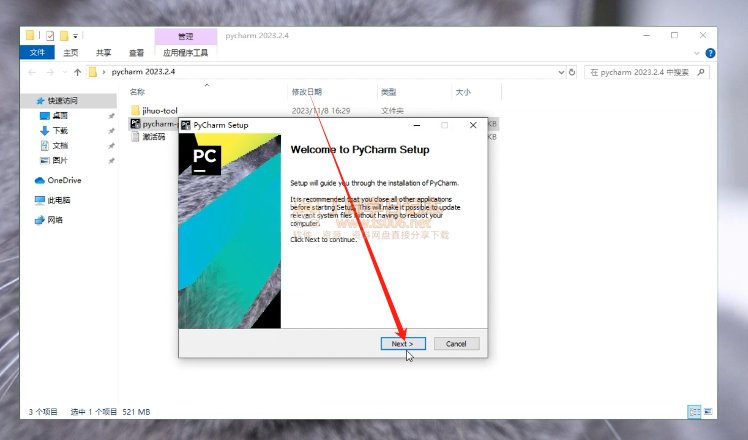Click the Next > button in PyCharm Setup
The height and width of the screenshot is (440, 748).
point(403,344)
